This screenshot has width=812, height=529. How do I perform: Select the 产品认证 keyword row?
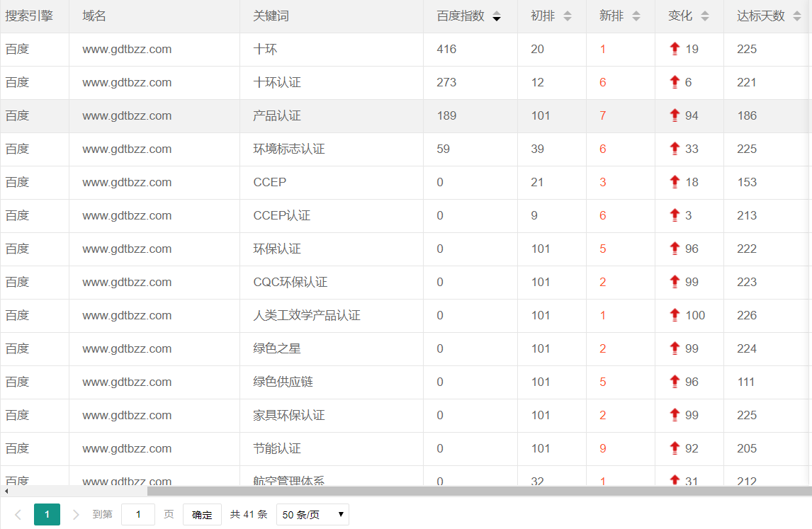(277, 115)
